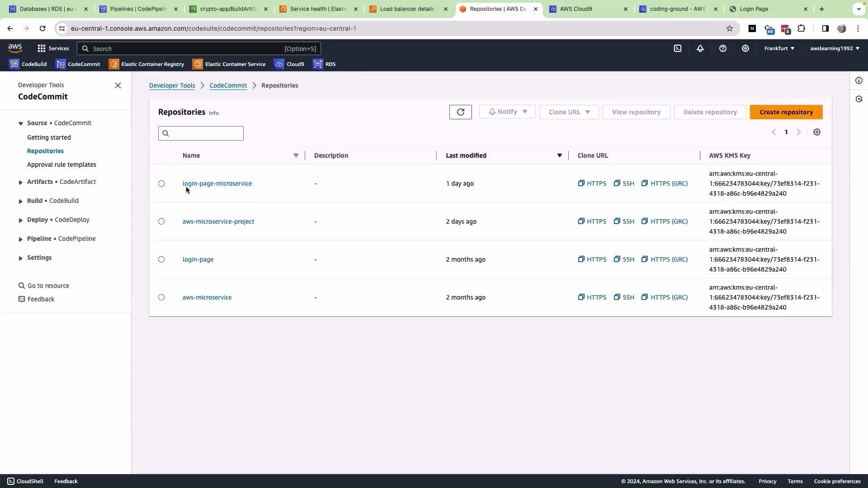Copy HTTPS (GRC) clone URL for login-page
Viewport: 868px width, 488px height.
click(665, 259)
